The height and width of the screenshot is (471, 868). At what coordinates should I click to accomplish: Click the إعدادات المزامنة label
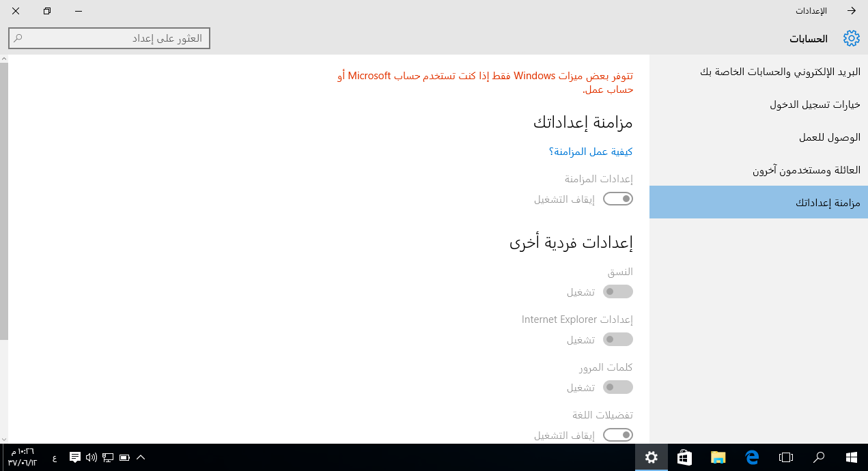point(599,179)
